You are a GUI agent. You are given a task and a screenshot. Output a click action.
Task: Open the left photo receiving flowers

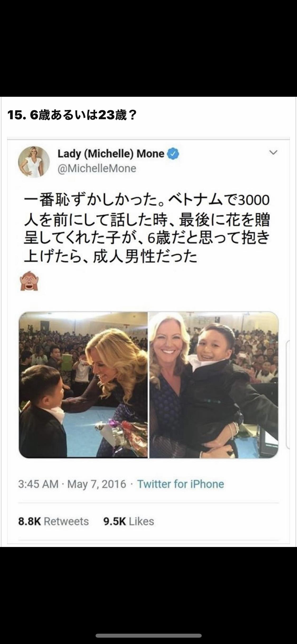(83, 385)
